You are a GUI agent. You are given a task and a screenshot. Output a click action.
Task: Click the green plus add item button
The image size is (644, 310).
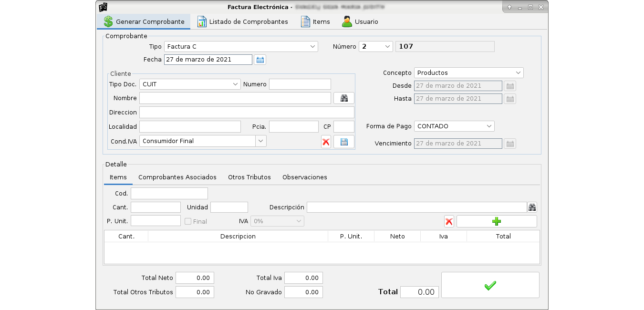click(496, 221)
